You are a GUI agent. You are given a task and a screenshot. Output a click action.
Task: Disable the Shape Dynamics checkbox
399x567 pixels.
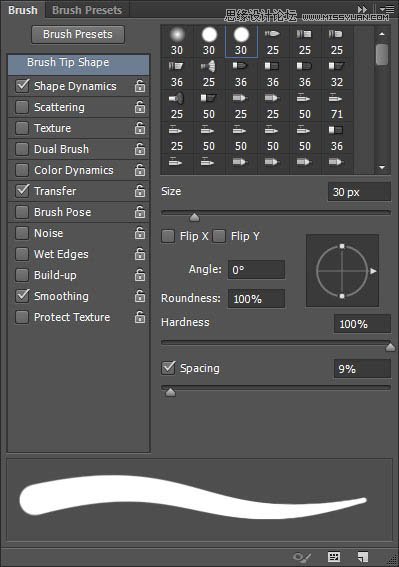[x=22, y=86]
